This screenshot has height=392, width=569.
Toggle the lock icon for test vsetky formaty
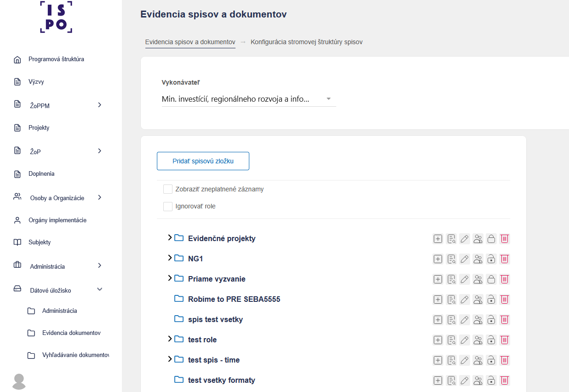[x=491, y=380]
